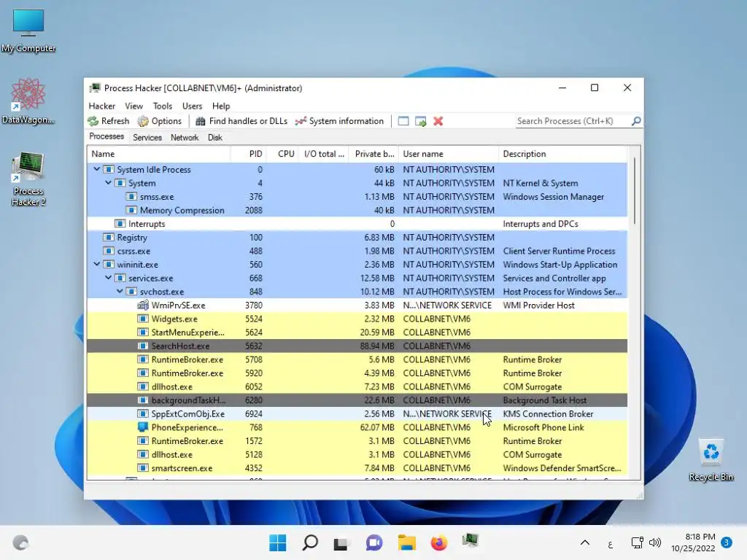This screenshot has width=747, height=560.
Task: Sort by the Name column header
Action: pyautogui.click(x=159, y=154)
